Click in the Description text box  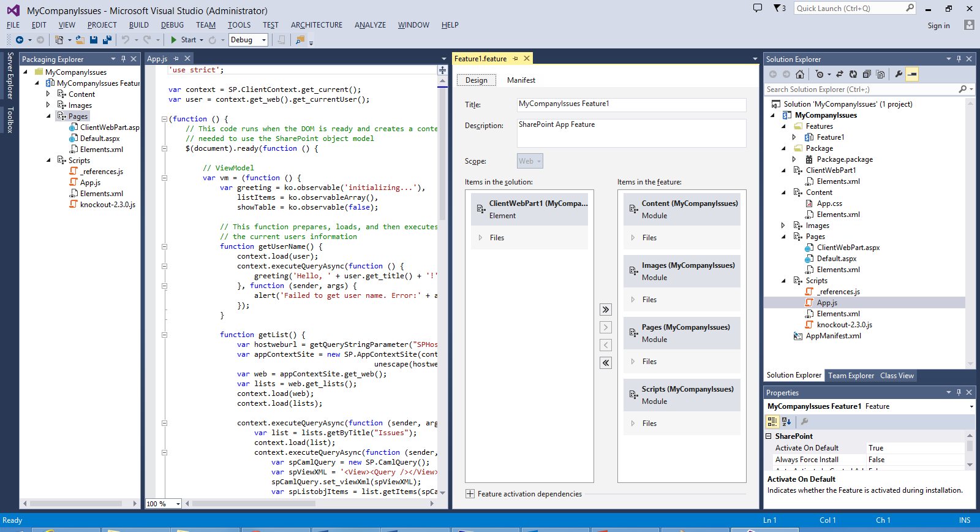pos(631,133)
